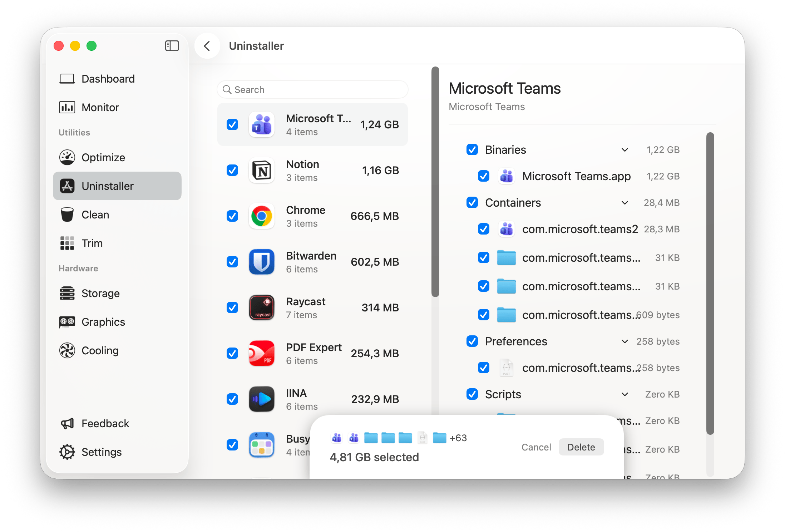Click the Graphics card icon
Viewport: 785px width, 532px height.
[67, 322]
